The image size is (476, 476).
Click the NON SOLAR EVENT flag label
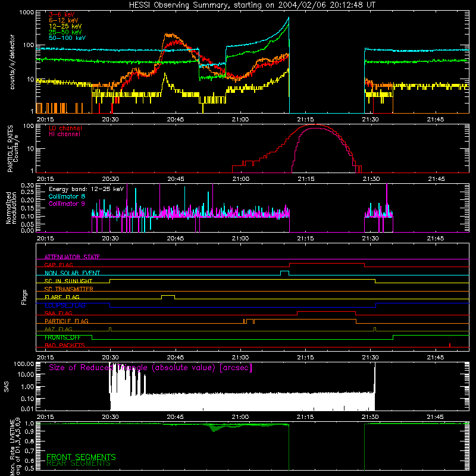(72, 273)
